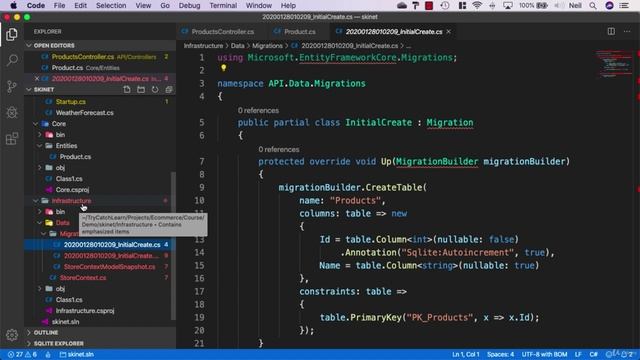
Task: Click LF line ending in status bar
Action: [x=578, y=354]
